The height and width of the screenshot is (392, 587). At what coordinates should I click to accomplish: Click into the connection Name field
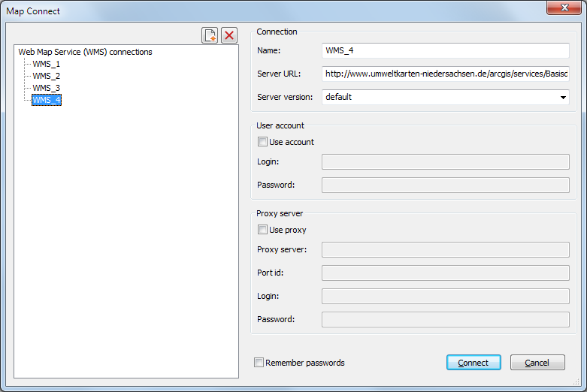pyautogui.click(x=446, y=50)
